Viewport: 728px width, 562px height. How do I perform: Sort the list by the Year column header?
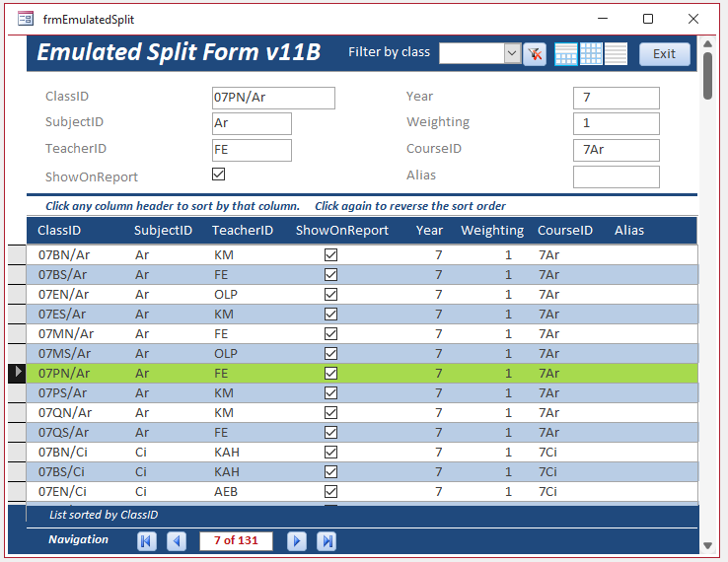coord(429,230)
